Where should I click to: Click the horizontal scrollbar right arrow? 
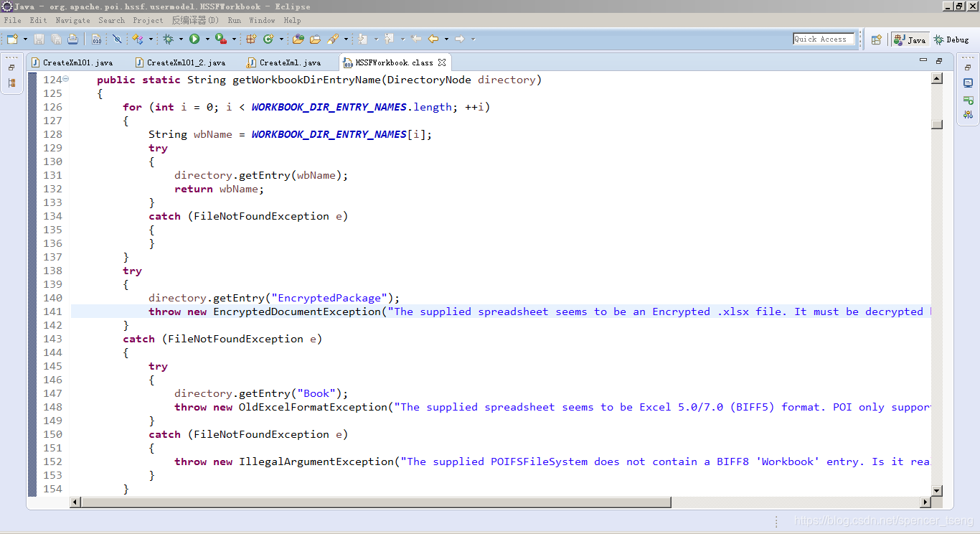point(925,502)
